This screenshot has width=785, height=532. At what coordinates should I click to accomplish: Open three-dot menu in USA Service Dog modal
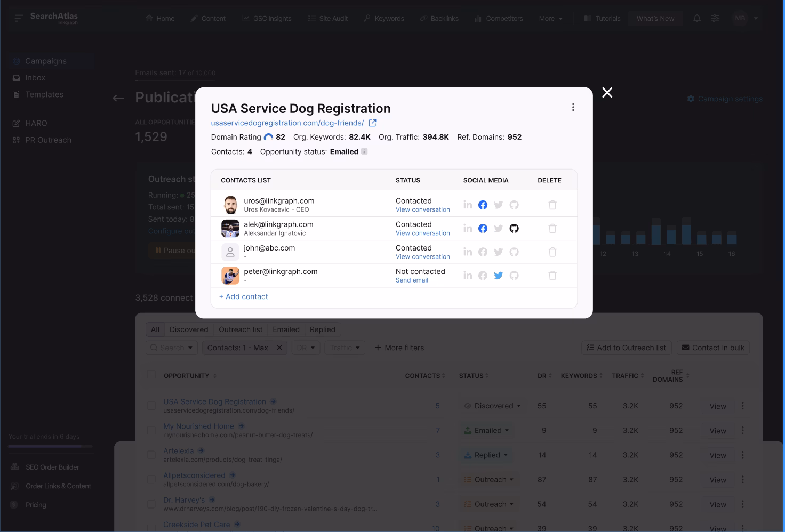(x=573, y=108)
